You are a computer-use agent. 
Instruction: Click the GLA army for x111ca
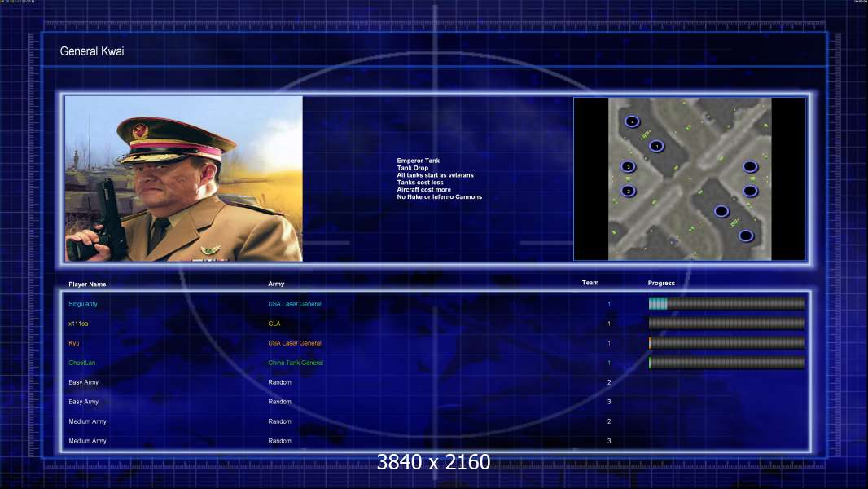click(x=274, y=324)
